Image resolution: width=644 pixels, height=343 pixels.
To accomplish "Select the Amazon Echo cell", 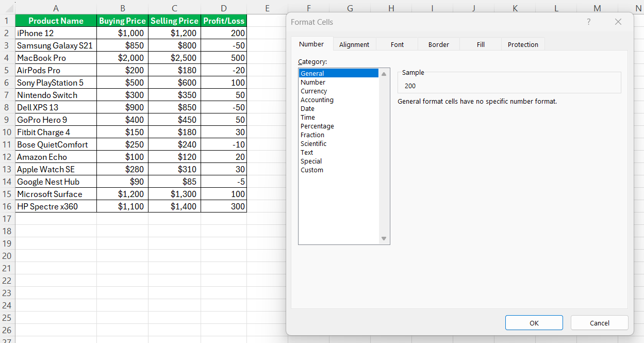I will point(56,157).
